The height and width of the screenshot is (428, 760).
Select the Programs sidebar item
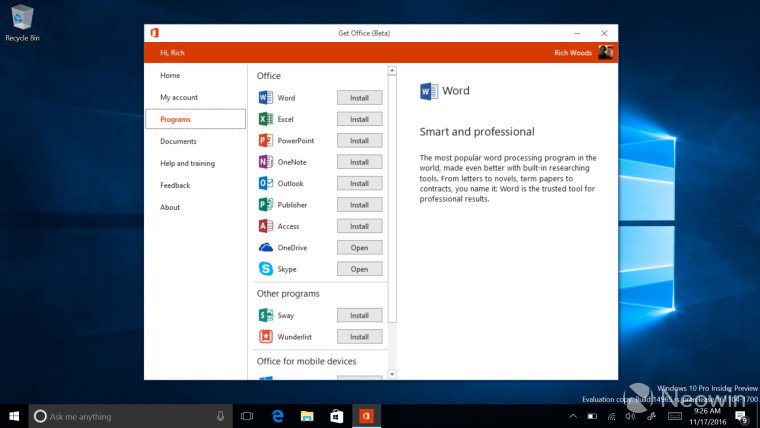click(x=195, y=119)
